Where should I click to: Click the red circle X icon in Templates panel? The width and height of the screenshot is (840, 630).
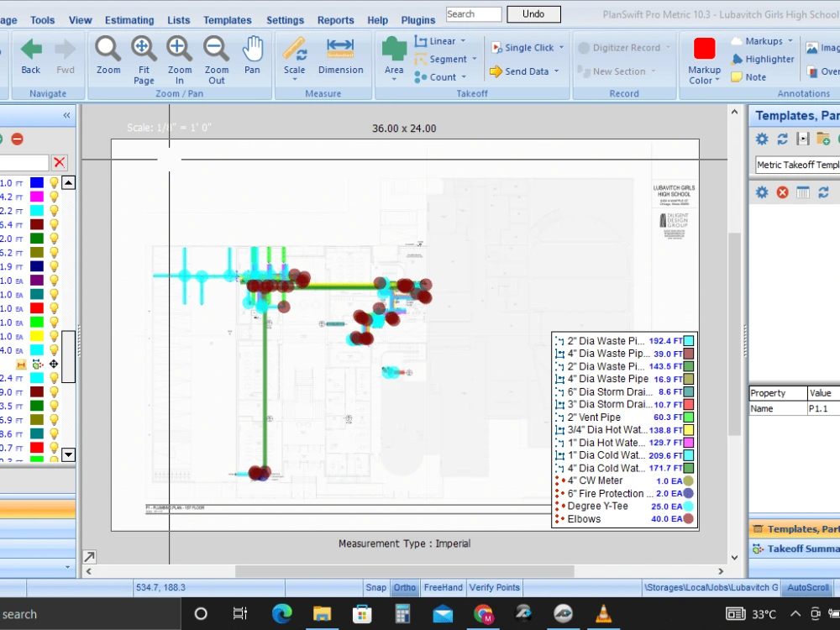coord(783,192)
